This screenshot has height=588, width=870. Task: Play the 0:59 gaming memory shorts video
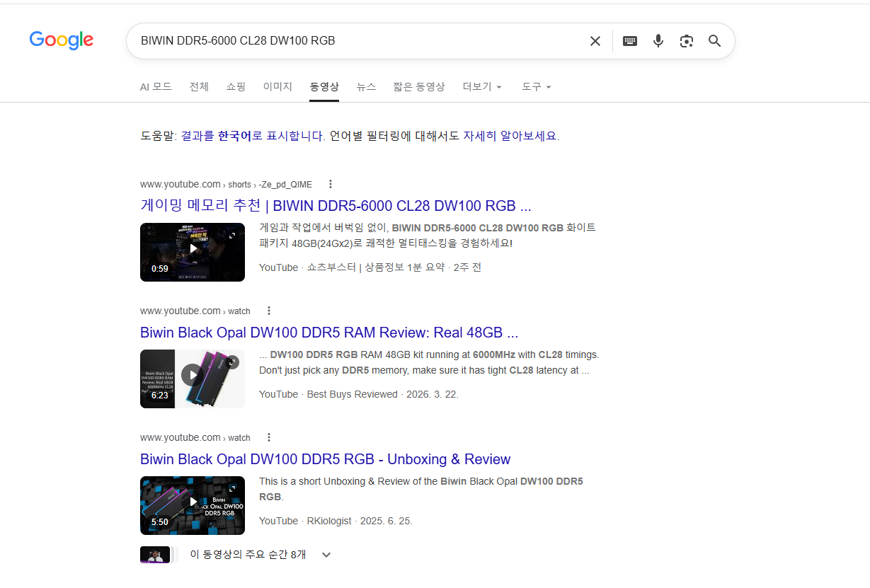(193, 252)
